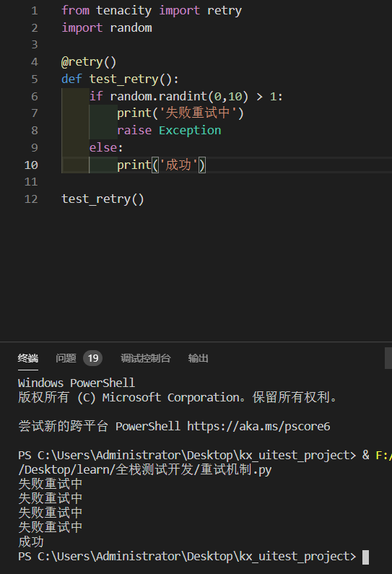
Task: Click 'import random' on line 2
Action: pyautogui.click(x=107, y=28)
